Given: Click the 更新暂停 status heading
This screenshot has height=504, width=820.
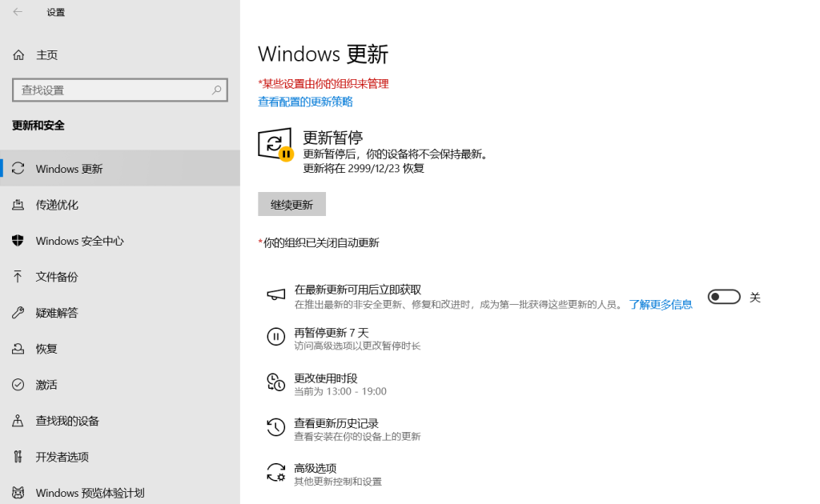Looking at the screenshot, I should click(333, 138).
